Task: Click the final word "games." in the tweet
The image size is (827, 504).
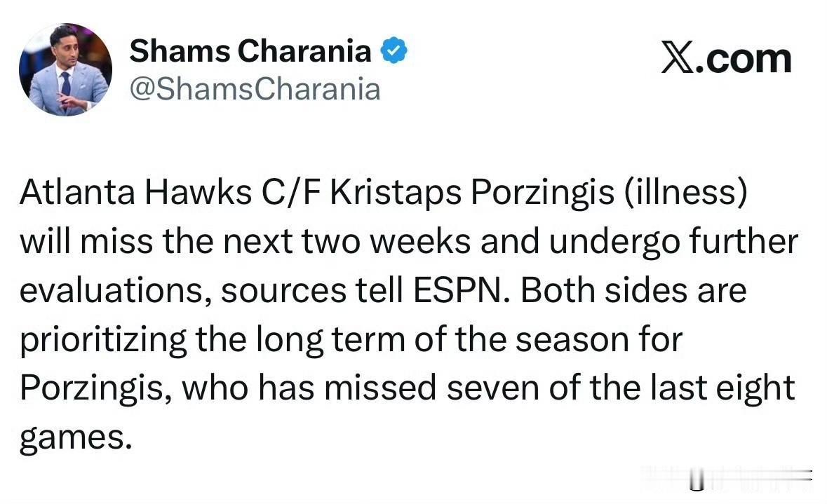Action: click(x=76, y=435)
